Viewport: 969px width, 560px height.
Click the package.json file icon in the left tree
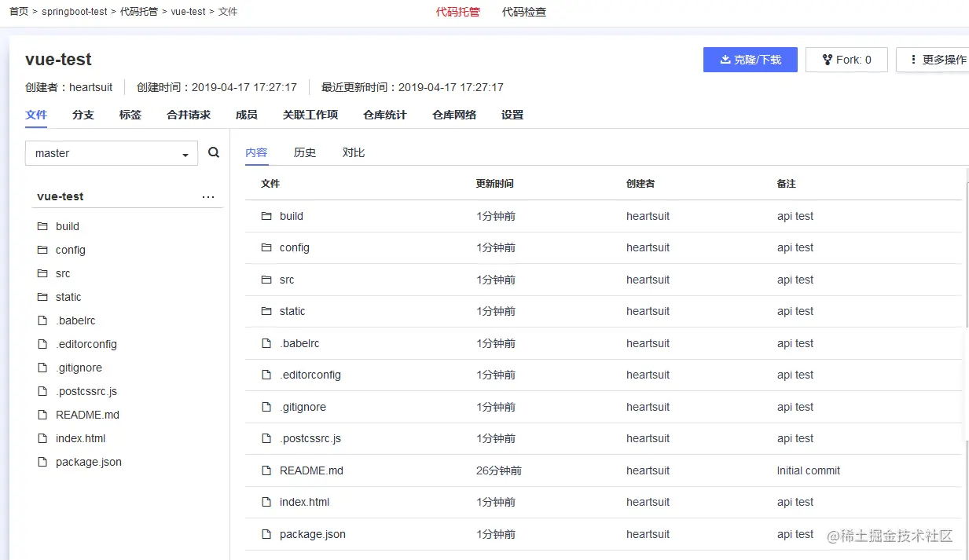tap(42, 462)
